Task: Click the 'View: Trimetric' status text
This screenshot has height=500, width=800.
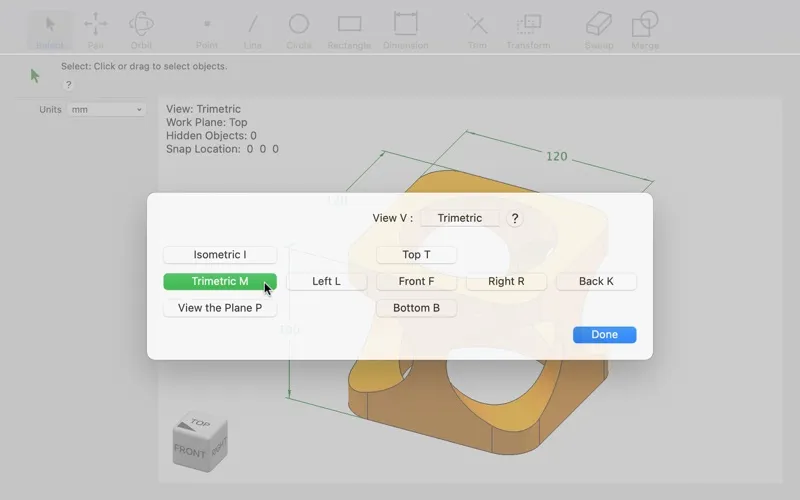Action: (x=203, y=109)
